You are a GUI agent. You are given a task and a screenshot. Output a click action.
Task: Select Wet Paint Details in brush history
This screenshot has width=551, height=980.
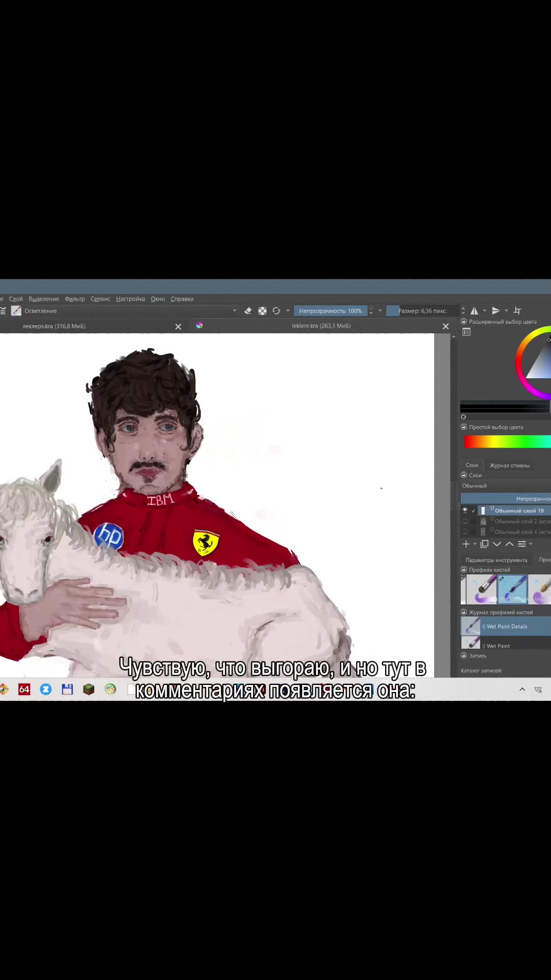[506, 626]
